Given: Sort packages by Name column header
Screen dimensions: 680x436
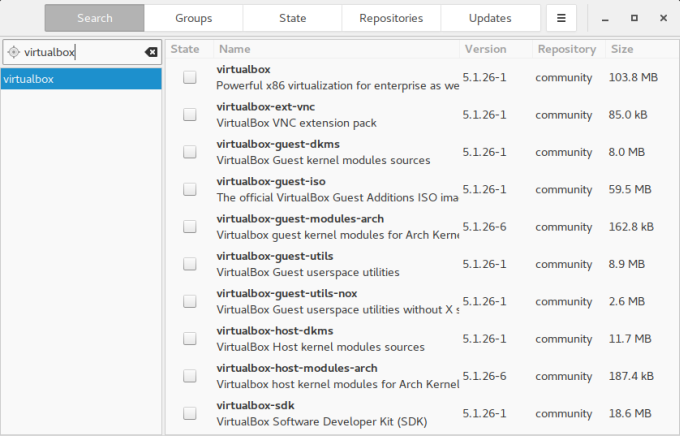Looking at the screenshot, I should pyautogui.click(x=337, y=49).
